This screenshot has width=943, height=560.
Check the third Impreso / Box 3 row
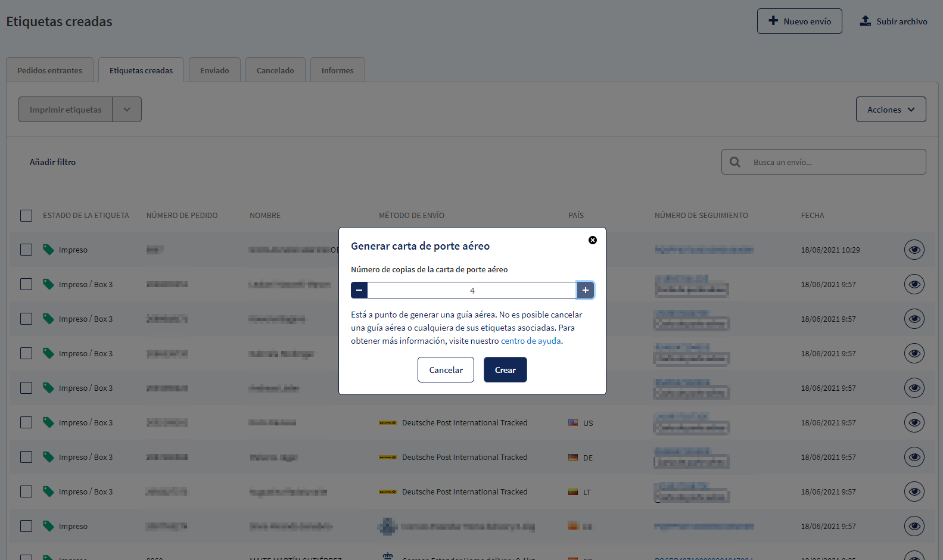pos(26,353)
